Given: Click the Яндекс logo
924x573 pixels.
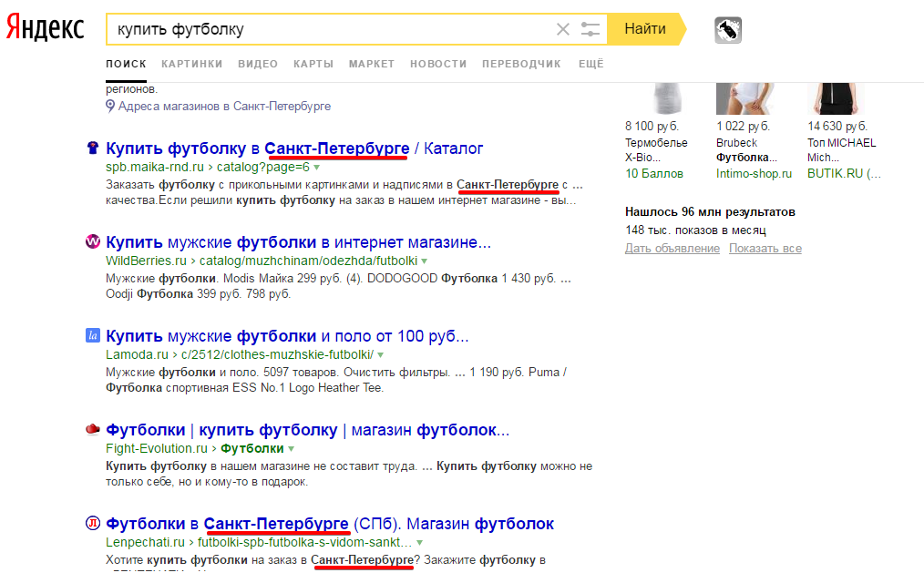Looking at the screenshot, I should [46, 27].
